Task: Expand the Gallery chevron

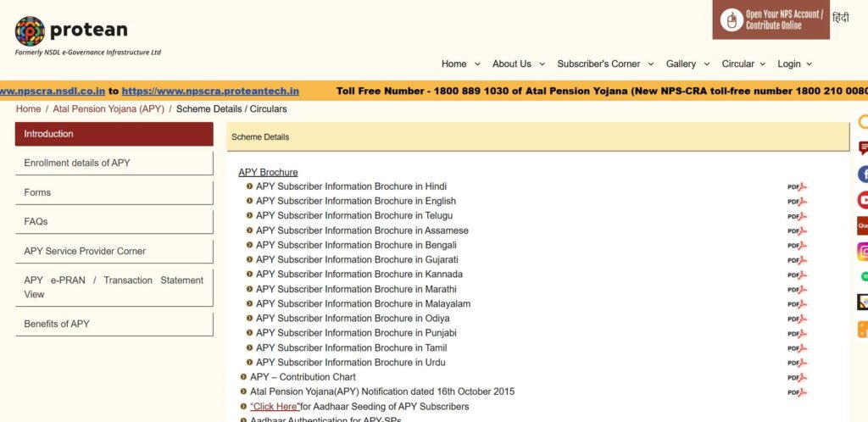Action: coord(706,64)
